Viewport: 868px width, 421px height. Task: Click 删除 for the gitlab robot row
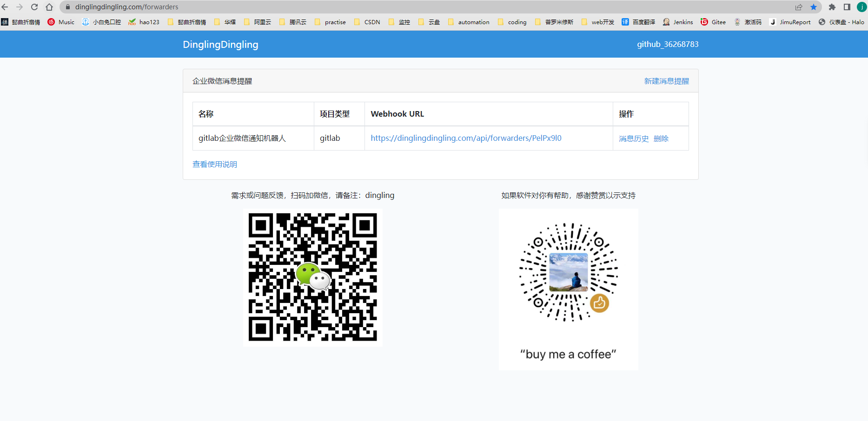tap(661, 138)
